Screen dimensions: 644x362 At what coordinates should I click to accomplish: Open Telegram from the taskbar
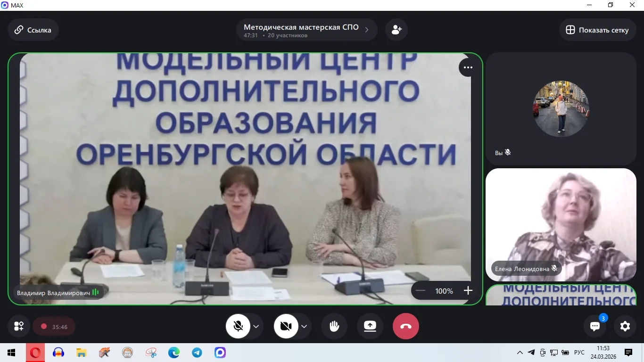click(197, 353)
